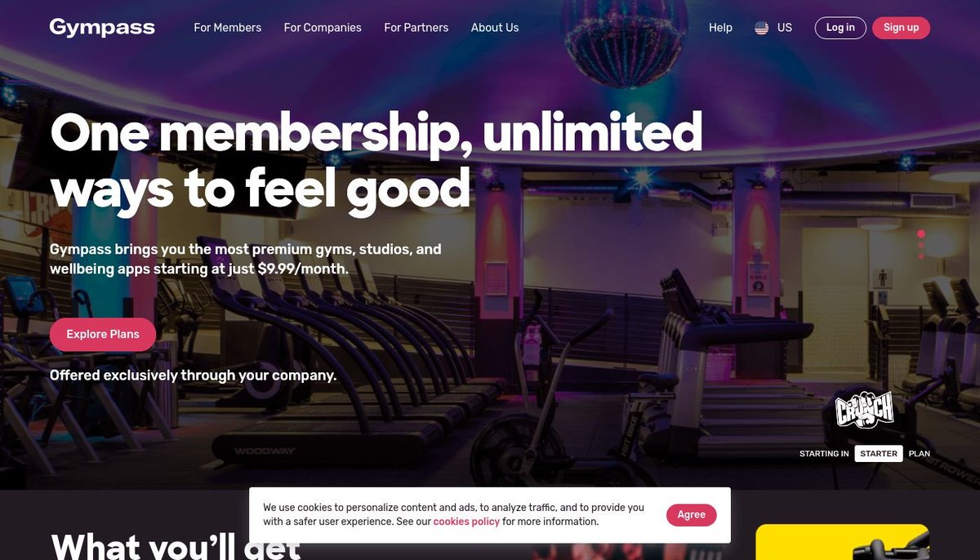
Task: Open the For Partners menu item
Action: [416, 28]
